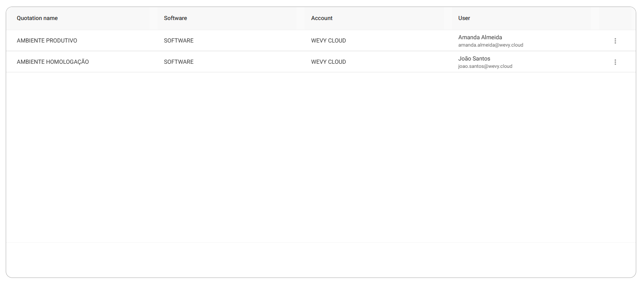The width and height of the screenshot is (644, 282).
Task: Click the empty table body below the rows
Action: tap(321, 157)
